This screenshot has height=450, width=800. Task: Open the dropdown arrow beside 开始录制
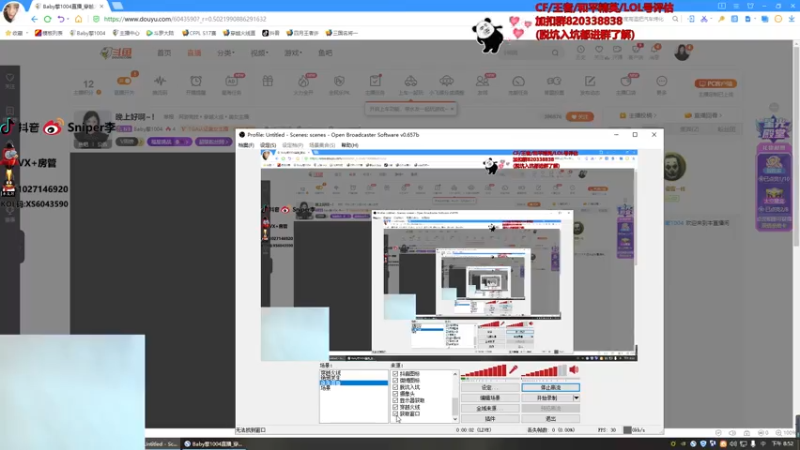tap(576, 398)
